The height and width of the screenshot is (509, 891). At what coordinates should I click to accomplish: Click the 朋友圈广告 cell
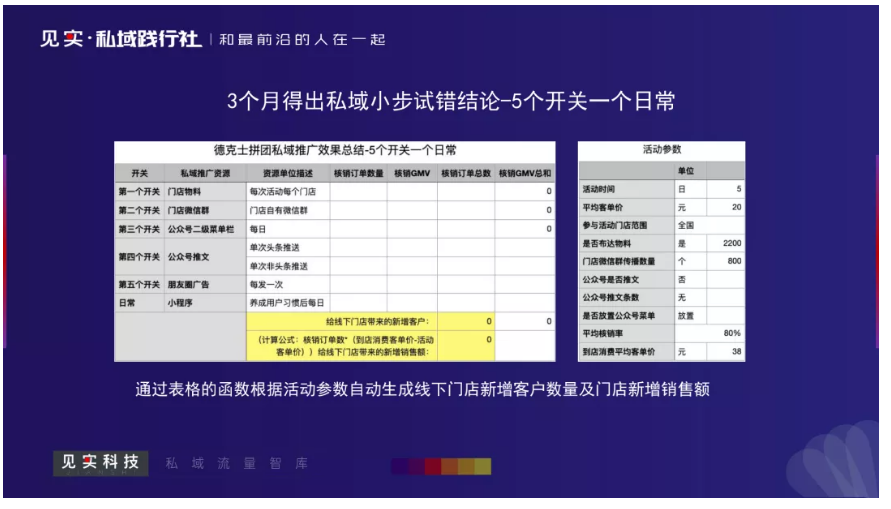[205, 284]
